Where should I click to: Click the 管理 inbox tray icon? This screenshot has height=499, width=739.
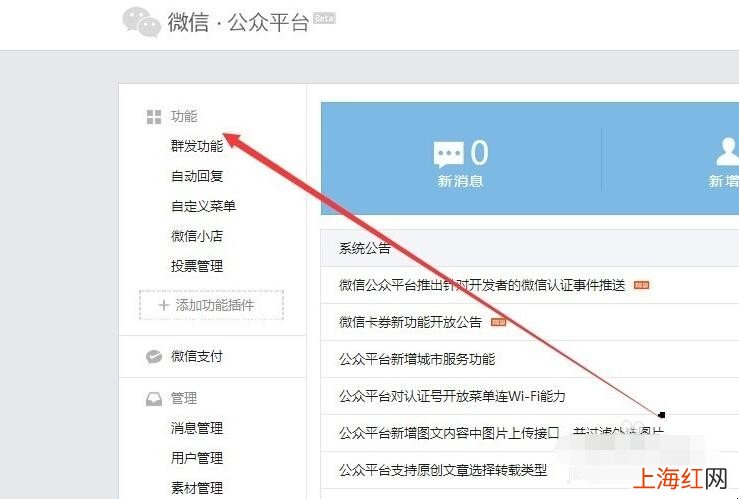pyautogui.click(x=154, y=399)
